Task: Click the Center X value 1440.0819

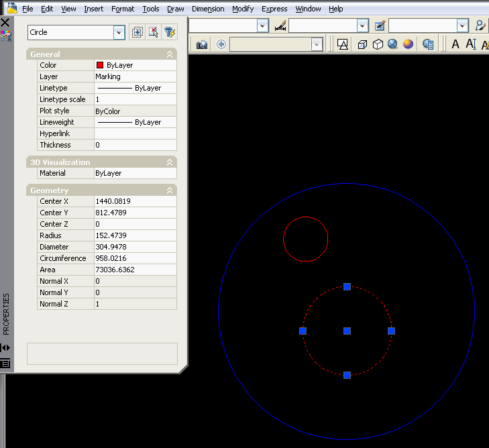Action: [x=135, y=201]
